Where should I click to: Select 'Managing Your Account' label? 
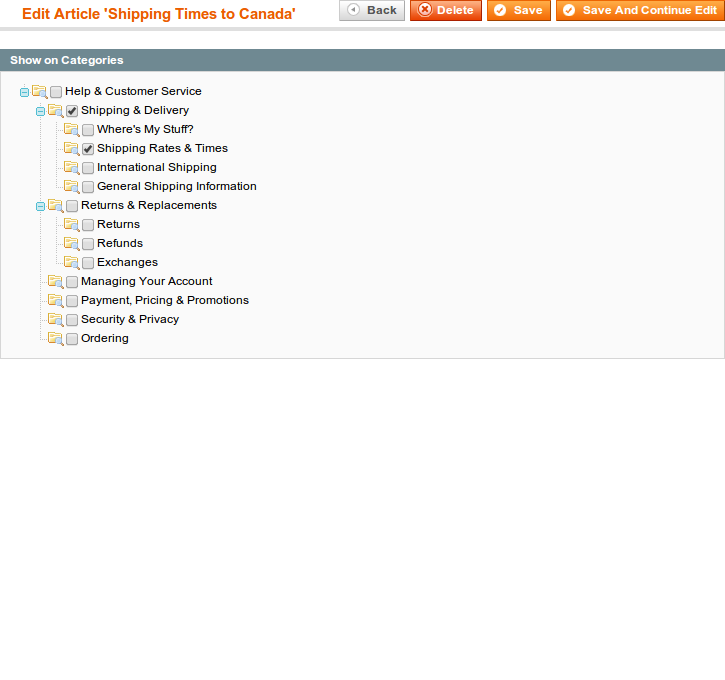(x=147, y=281)
